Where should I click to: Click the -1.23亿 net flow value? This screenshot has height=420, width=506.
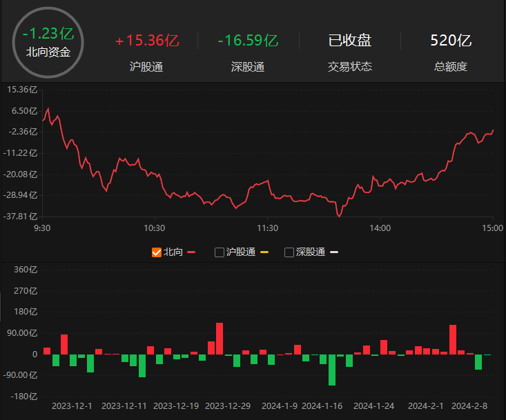click(48, 34)
